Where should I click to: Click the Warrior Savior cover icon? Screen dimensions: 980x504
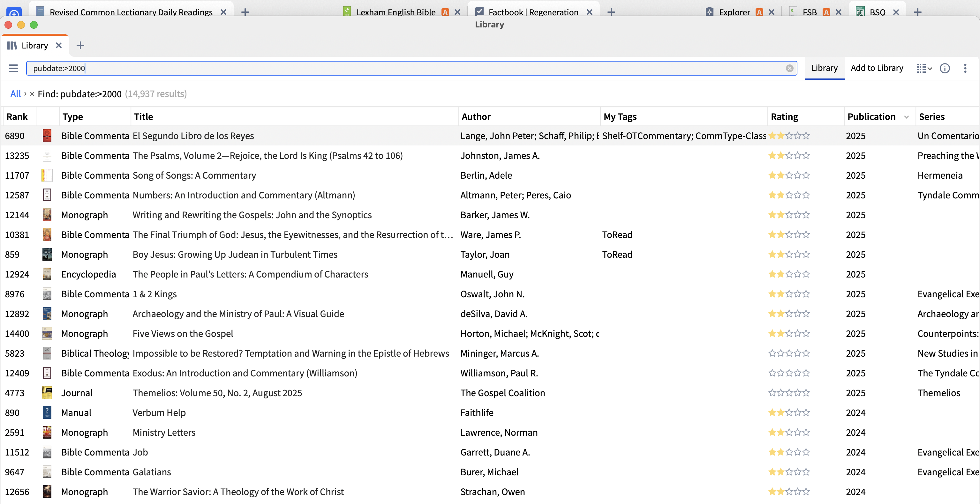47,492
